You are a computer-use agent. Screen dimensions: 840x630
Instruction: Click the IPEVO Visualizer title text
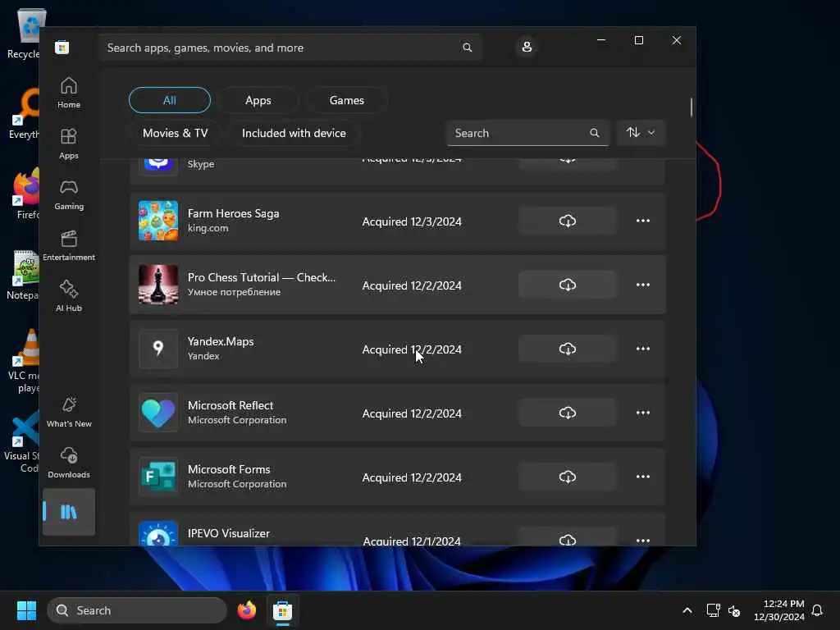coord(229,533)
